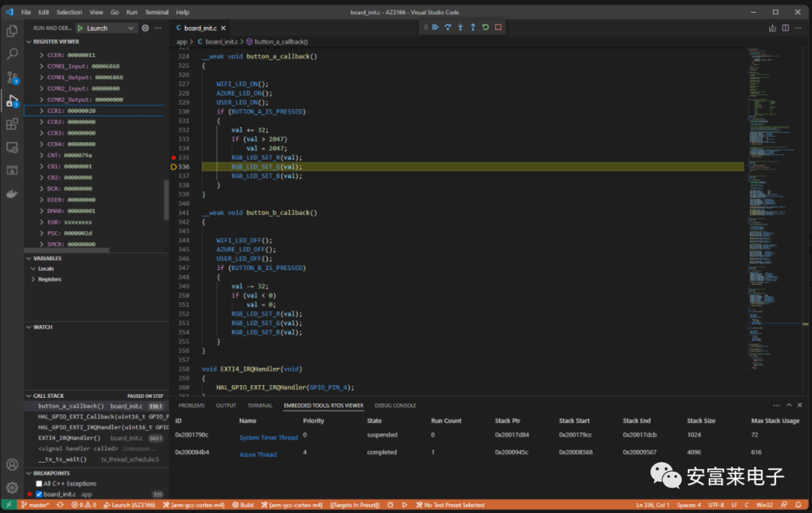Open editor more actions ellipsis
812x513 pixels.
(798, 28)
